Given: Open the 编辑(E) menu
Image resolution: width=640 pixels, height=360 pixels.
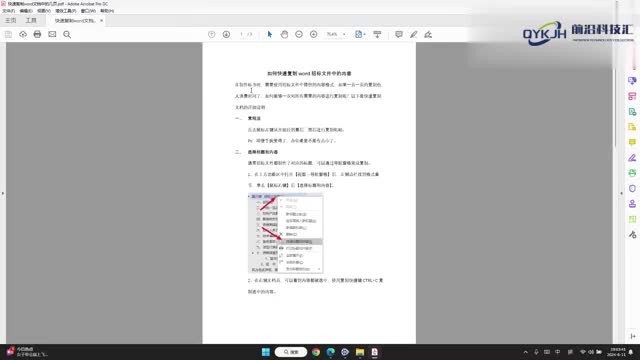Looking at the screenshot, I should click(x=26, y=11).
